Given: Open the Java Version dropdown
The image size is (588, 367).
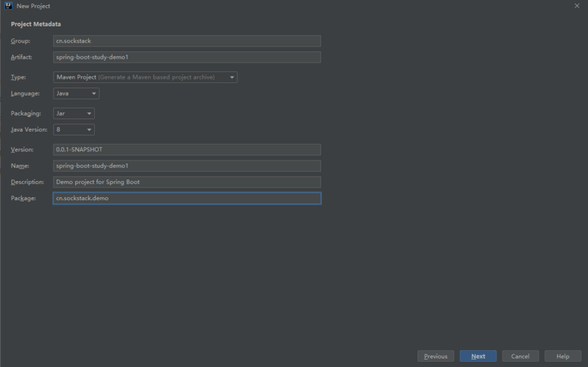Looking at the screenshot, I should 74,129.
